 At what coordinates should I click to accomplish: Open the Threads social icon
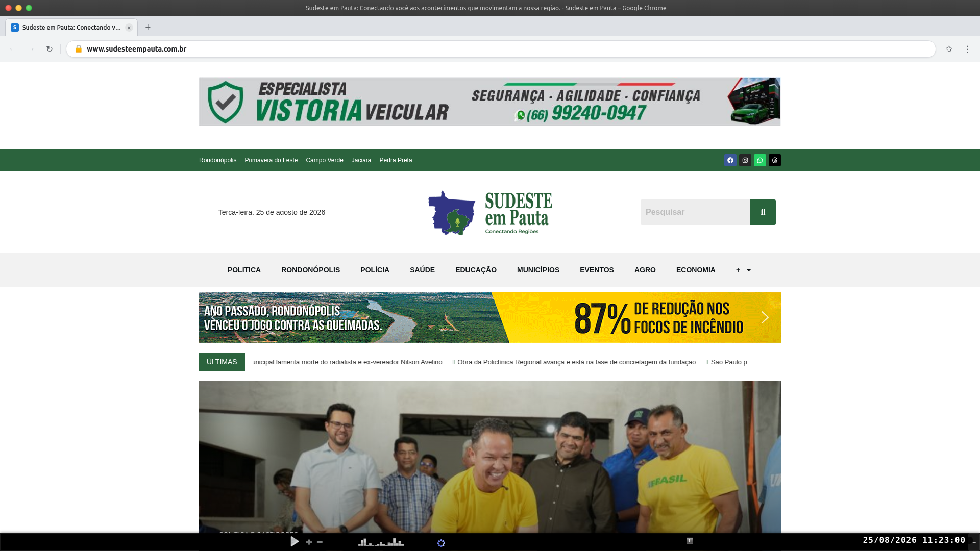(775, 160)
